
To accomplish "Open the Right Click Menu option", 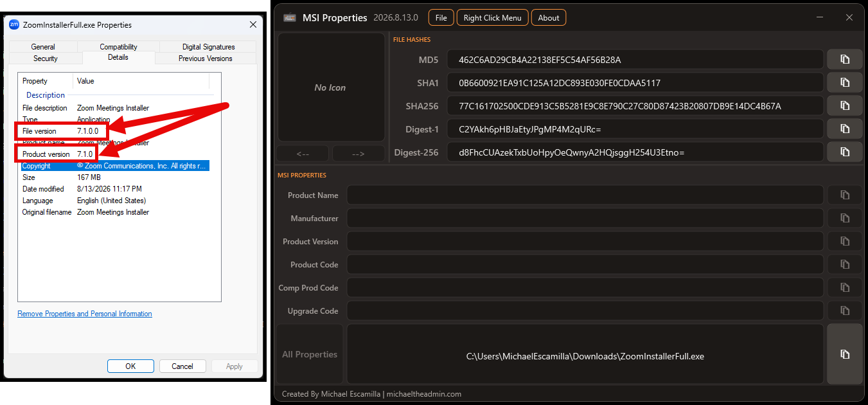I will click(492, 17).
